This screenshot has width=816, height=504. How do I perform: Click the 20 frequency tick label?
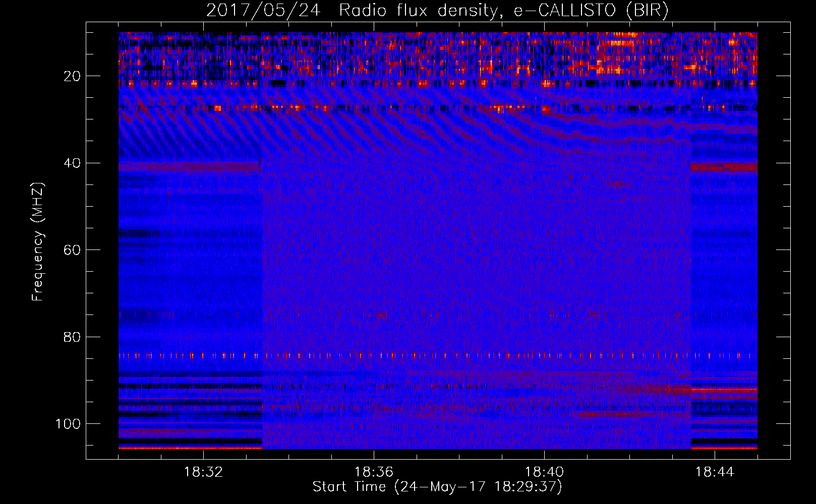[72, 76]
